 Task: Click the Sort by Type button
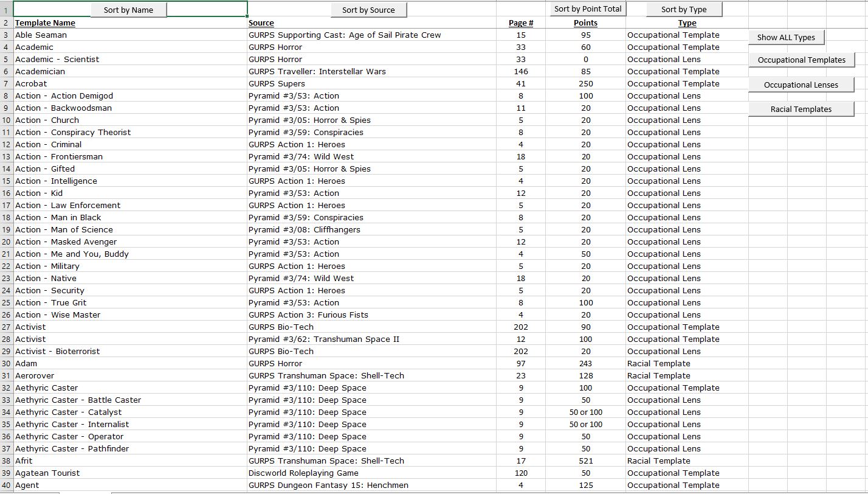[684, 9]
